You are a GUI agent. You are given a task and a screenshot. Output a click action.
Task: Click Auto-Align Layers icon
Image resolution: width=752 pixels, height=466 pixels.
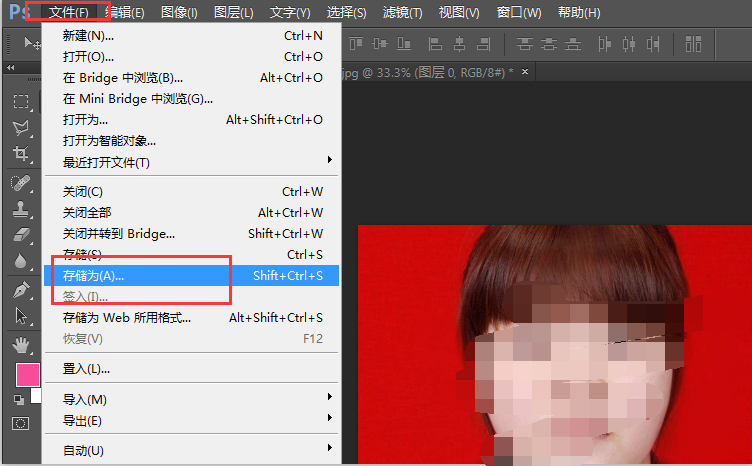(x=693, y=44)
